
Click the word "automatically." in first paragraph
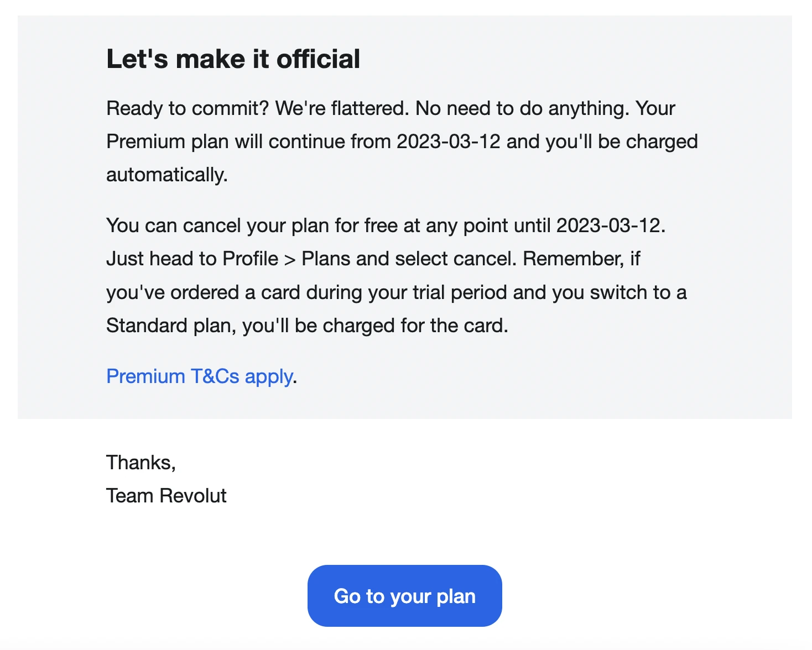point(167,175)
